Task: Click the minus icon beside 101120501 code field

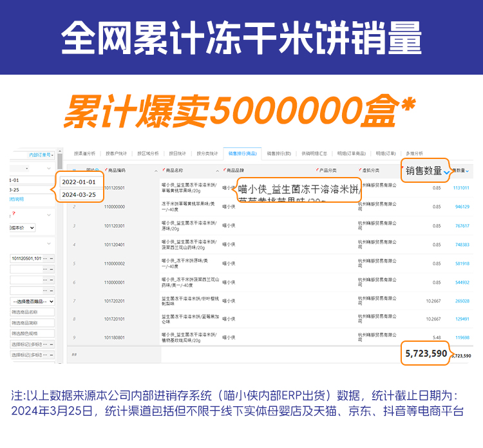Action: pyautogui.click(x=52, y=259)
